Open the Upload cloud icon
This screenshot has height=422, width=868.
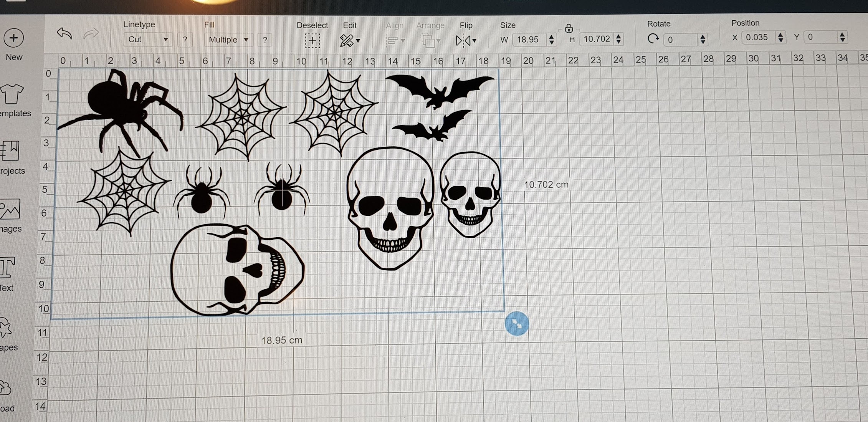(x=5, y=388)
